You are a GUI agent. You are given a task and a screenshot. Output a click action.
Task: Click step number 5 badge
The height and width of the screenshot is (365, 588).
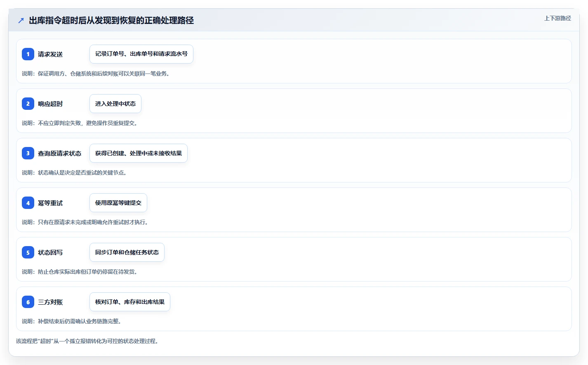click(28, 252)
